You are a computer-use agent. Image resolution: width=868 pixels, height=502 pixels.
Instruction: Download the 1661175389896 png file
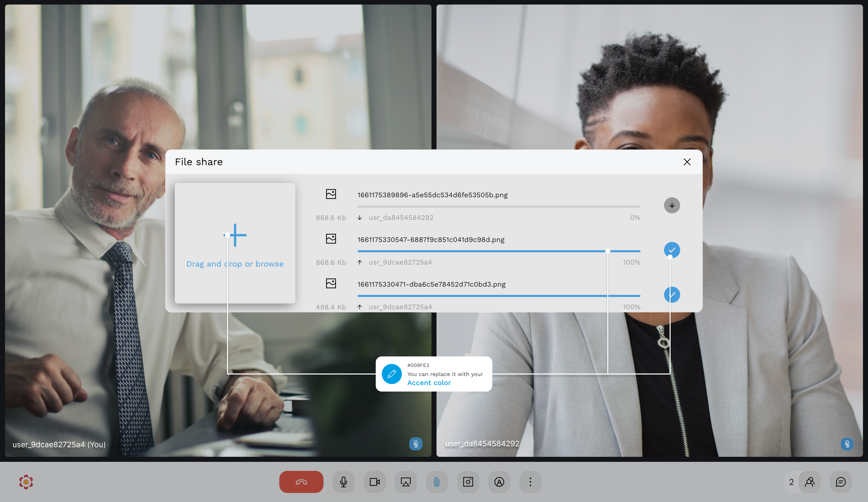(x=672, y=205)
